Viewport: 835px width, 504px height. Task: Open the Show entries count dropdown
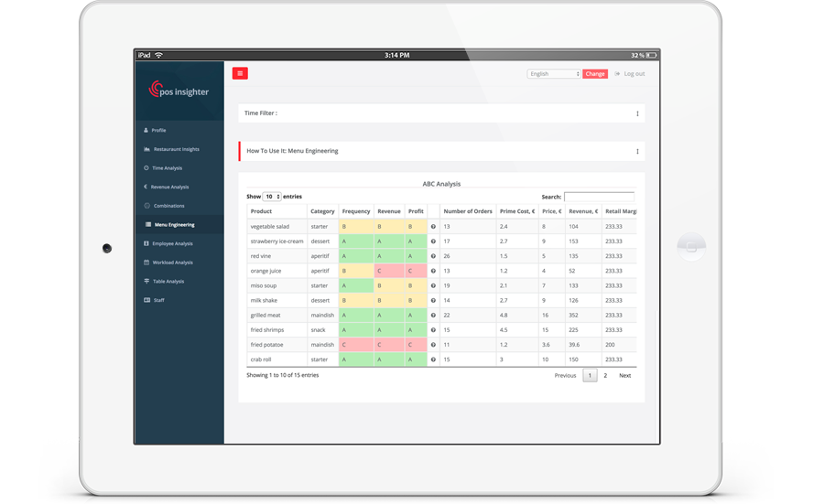coord(272,197)
